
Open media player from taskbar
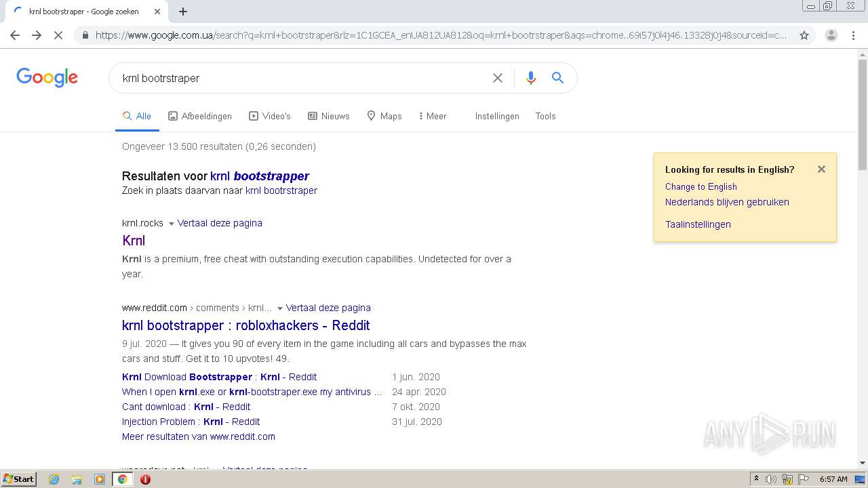click(x=100, y=479)
